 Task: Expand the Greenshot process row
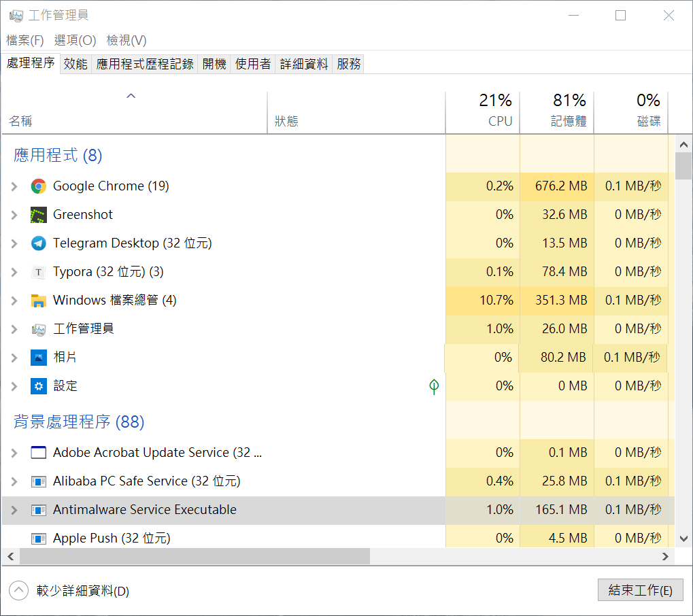tap(14, 216)
